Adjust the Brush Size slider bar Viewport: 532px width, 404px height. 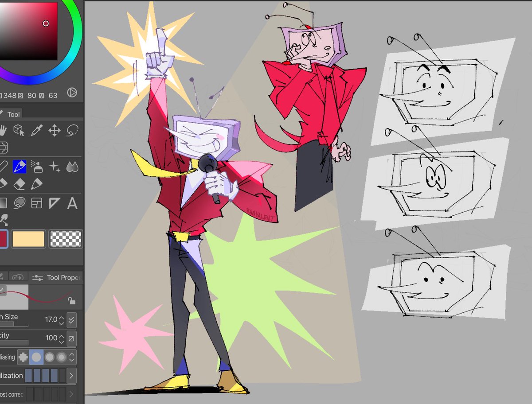[x=14, y=325]
